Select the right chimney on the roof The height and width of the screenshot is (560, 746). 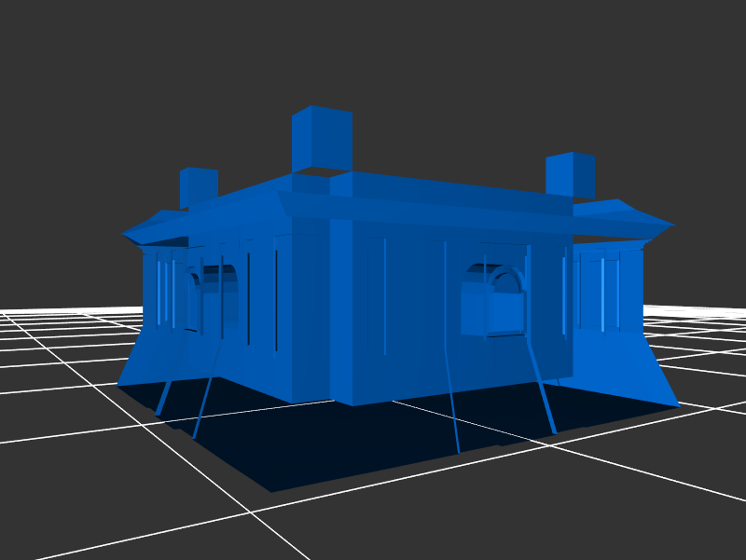click(571, 174)
